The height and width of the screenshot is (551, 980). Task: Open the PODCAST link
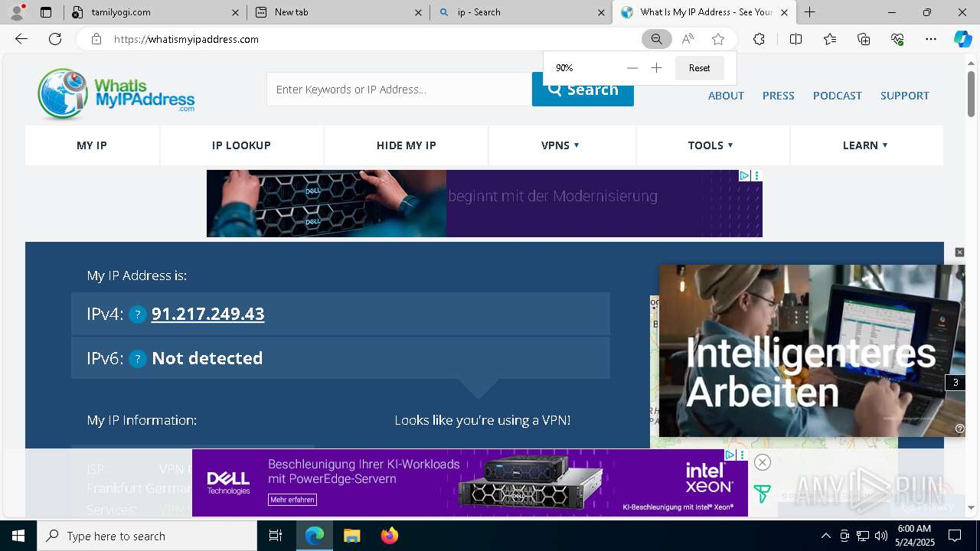[x=838, y=96]
